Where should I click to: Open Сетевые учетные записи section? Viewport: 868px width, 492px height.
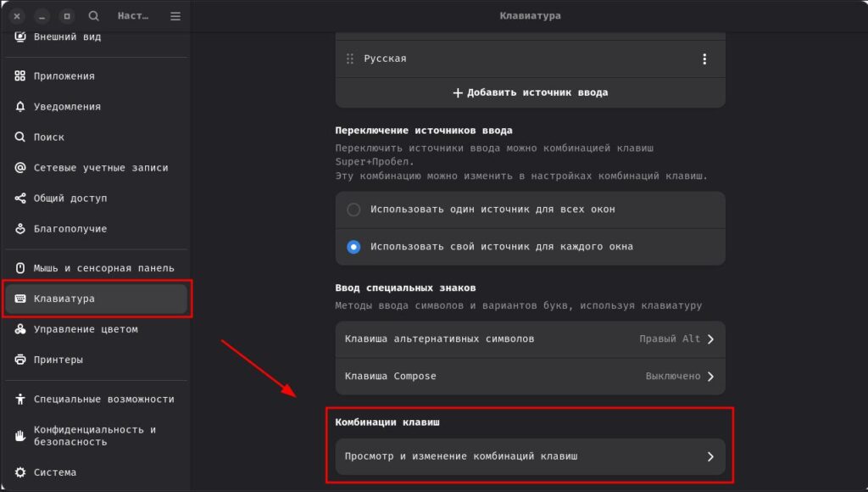[x=97, y=167]
